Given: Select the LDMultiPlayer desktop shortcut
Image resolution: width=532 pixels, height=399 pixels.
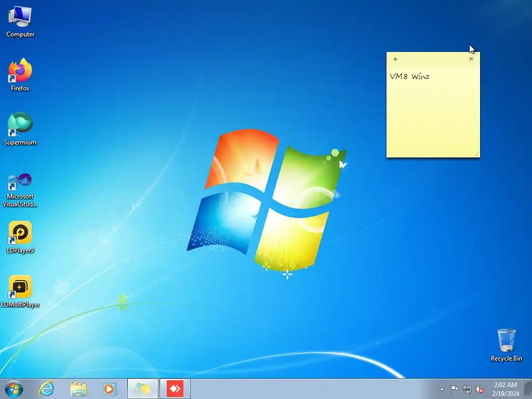Looking at the screenshot, I should [20, 291].
